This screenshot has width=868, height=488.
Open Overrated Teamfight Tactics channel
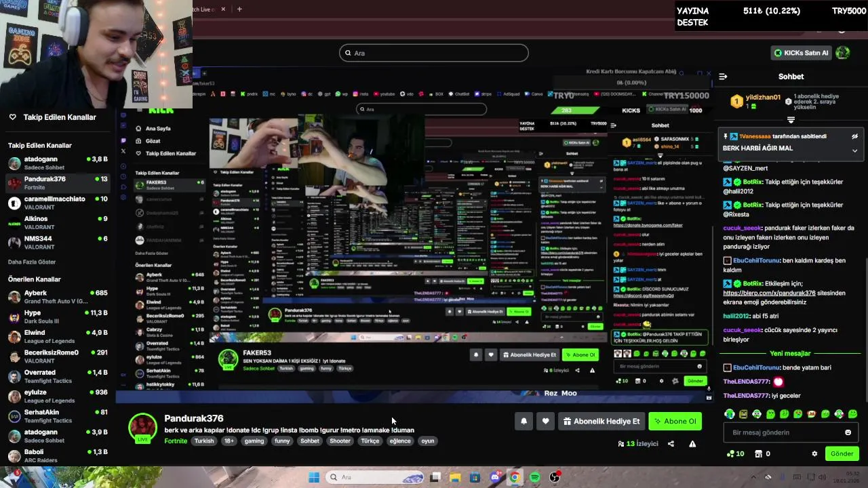click(58, 376)
